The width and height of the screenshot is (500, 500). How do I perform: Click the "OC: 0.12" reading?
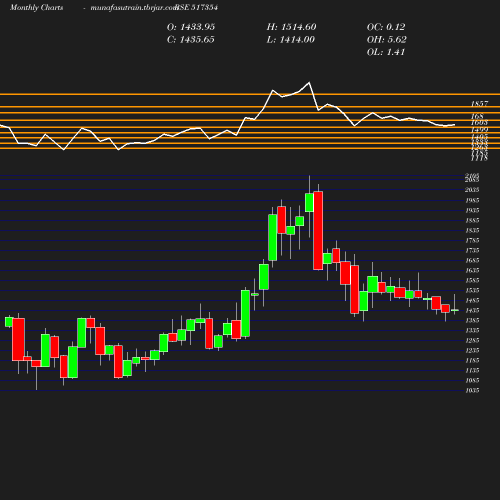click(386, 27)
